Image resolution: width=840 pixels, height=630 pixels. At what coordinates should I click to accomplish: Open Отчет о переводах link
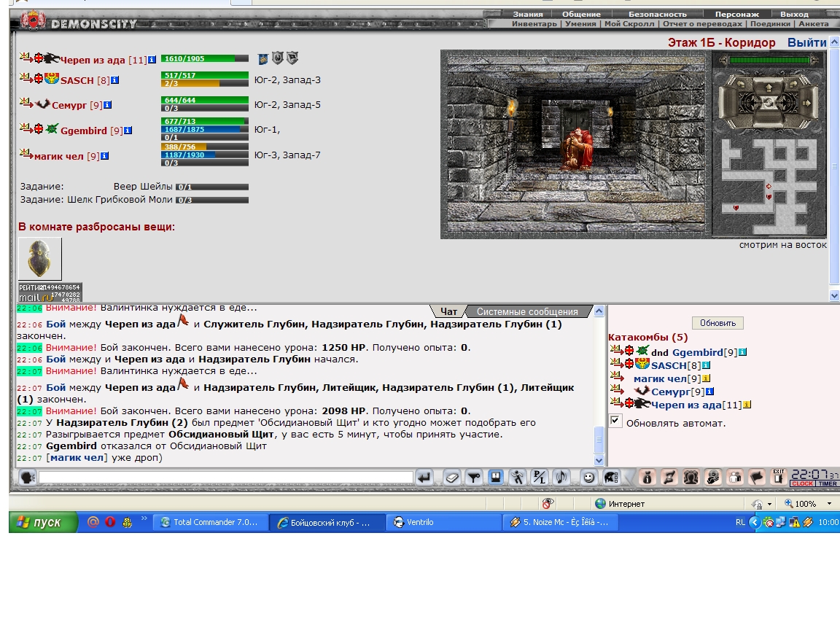click(x=702, y=23)
